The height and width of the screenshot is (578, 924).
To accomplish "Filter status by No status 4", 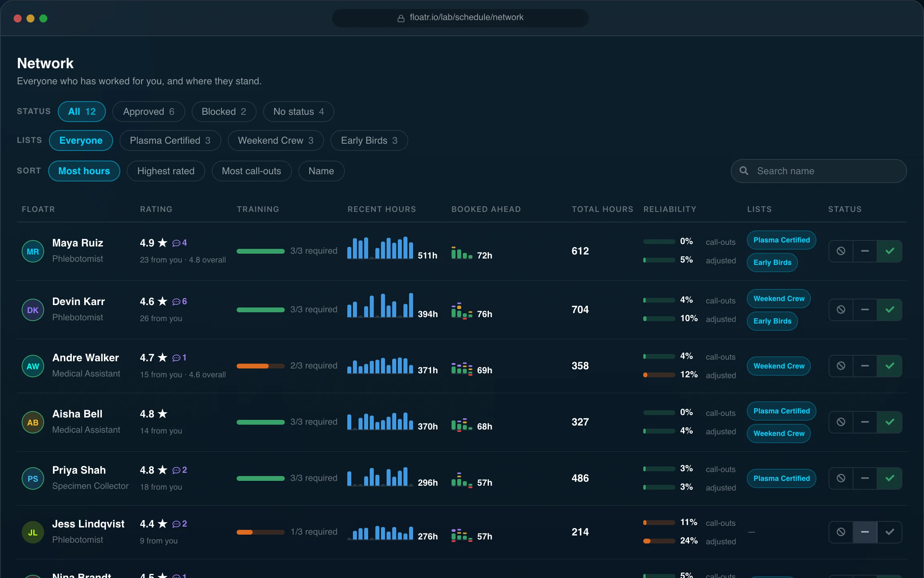I will tap(298, 112).
